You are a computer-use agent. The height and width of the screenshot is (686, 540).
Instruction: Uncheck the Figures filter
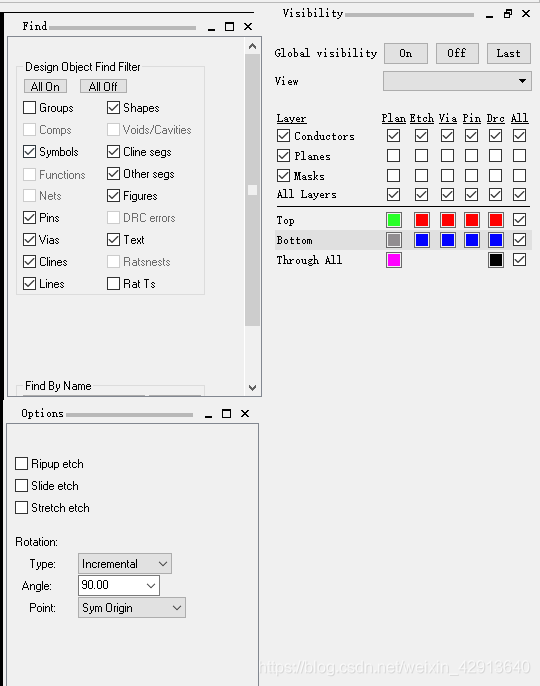[x=113, y=196]
